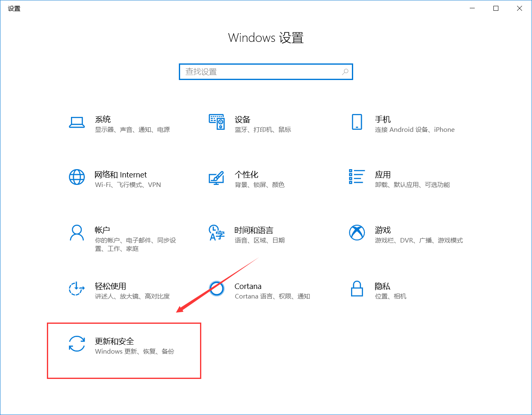Open the 系统 laptop icon
Screen dimensions: 532x415
point(77,122)
